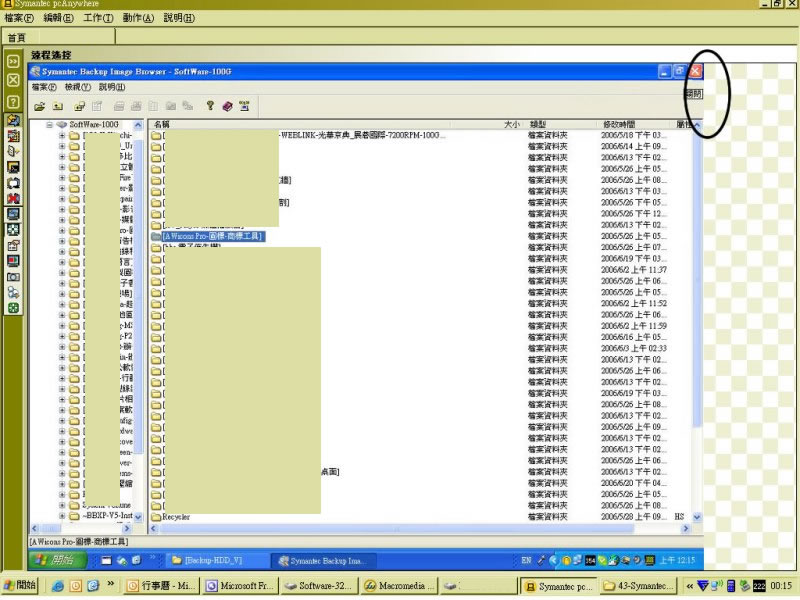Screen dimensions: 800x600
Task: Expand the tree folder ending in "Fire"
Action: pyautogui.click(x=62, y=178)
